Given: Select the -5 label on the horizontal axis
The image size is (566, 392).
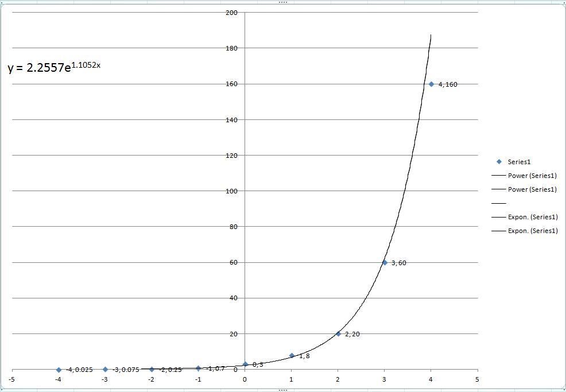Looking at the screenshot, I should click(x=12, y=379).
